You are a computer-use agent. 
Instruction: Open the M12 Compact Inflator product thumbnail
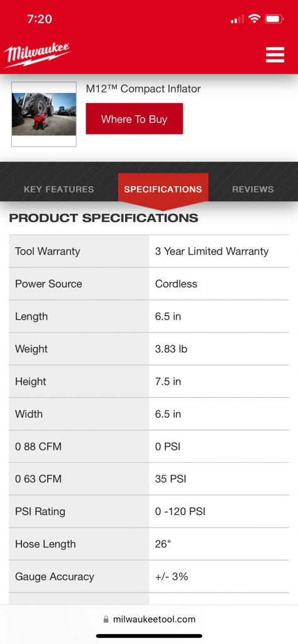44,114
